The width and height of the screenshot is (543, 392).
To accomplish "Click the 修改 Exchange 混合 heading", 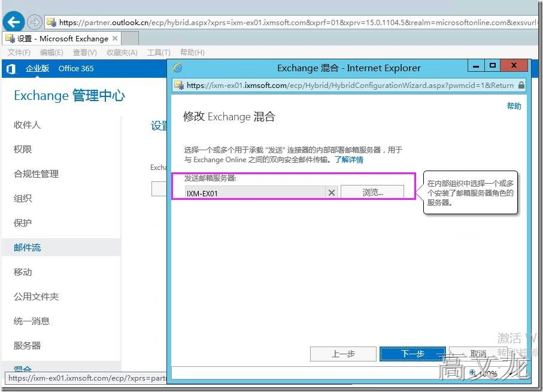I will pyautogui.click(x=229, y=116).
